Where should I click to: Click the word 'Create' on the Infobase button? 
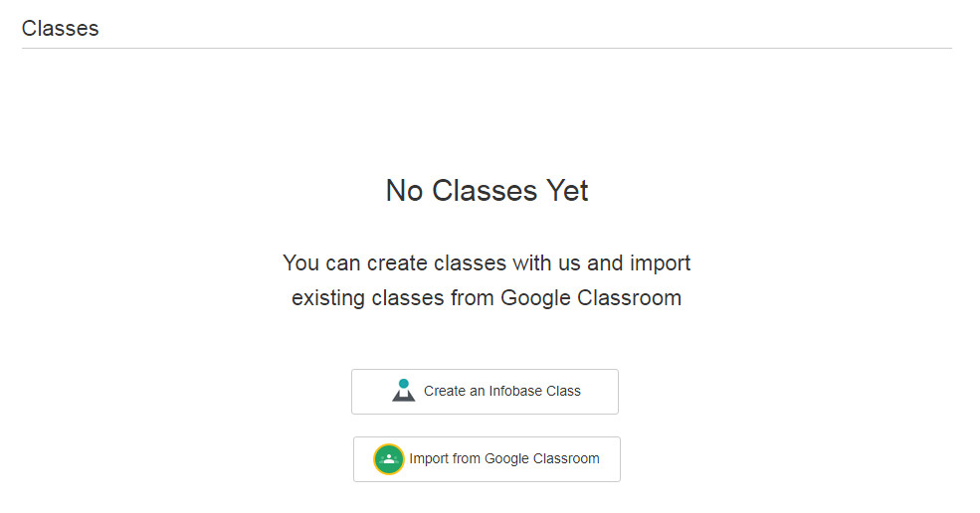pos(445,392)
